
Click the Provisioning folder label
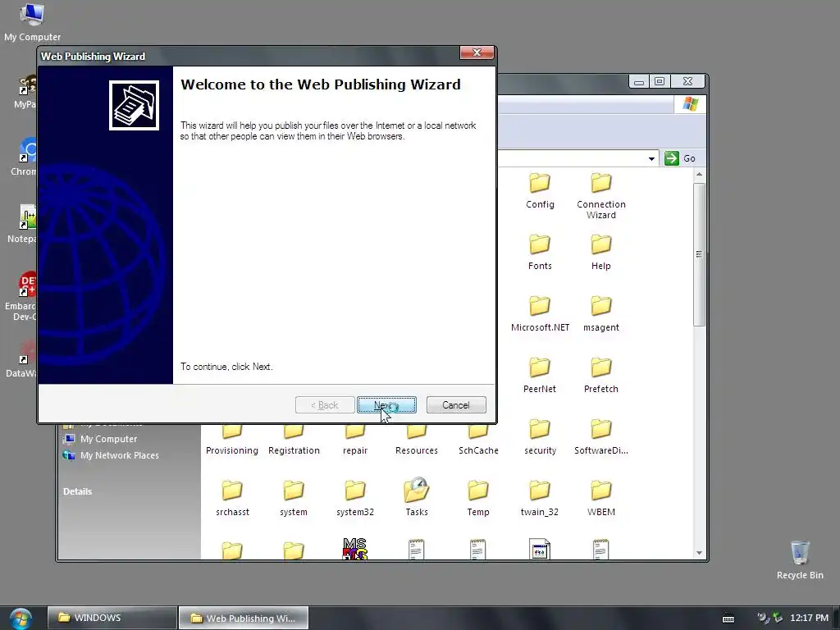pos(232,450)
